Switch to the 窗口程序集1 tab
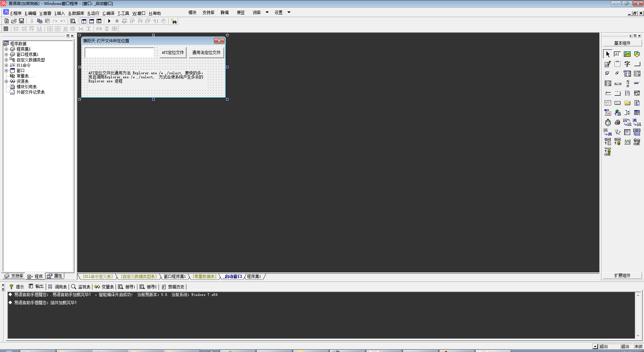The width and height of the screenshot is (644, 352). tap(174, 277)
